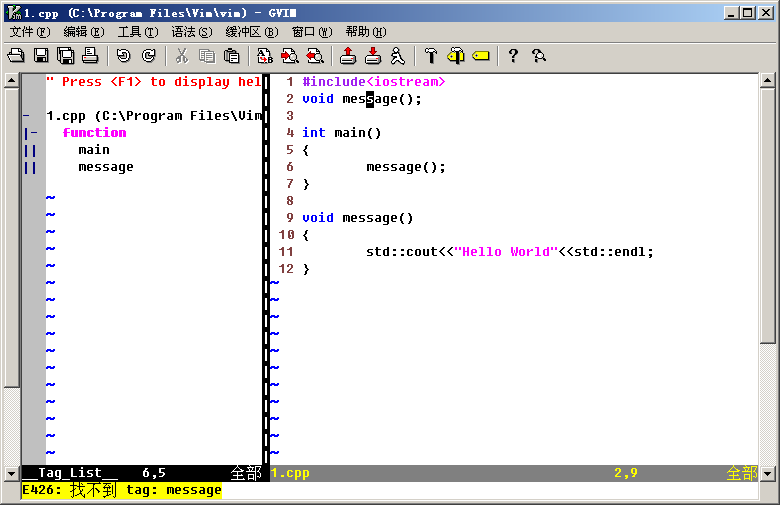Click the Find and Replace icon
The image size is (780, 512).
tap(265, 55)
